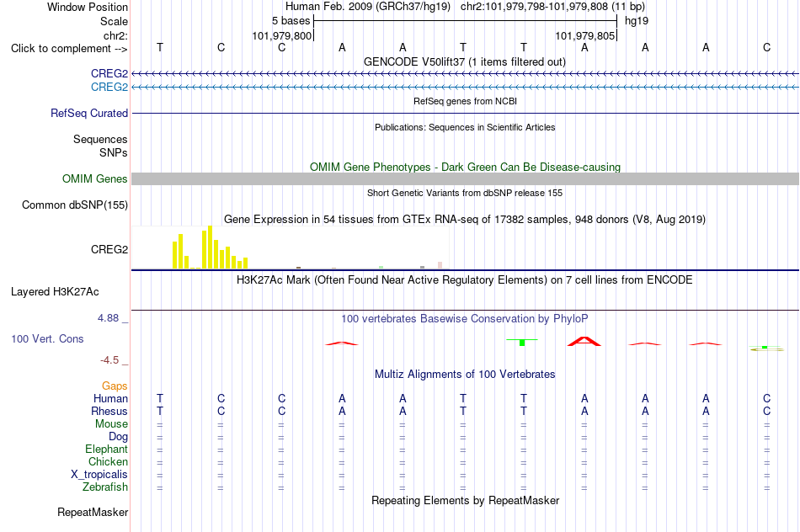Click the Mouse species row label
Viewport: 800px width, 532px height.
(x=111, y=424)
